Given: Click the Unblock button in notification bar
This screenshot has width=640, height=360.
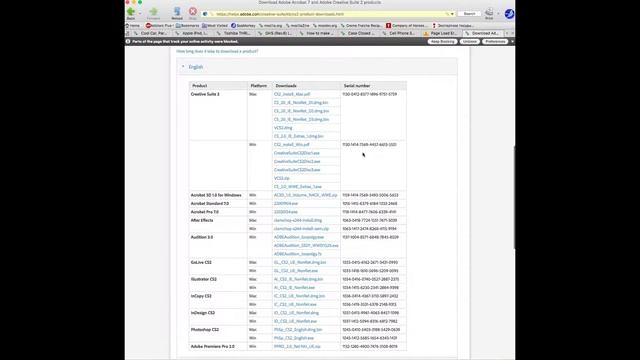Looking at the screenshot, I should click(469, 41).
